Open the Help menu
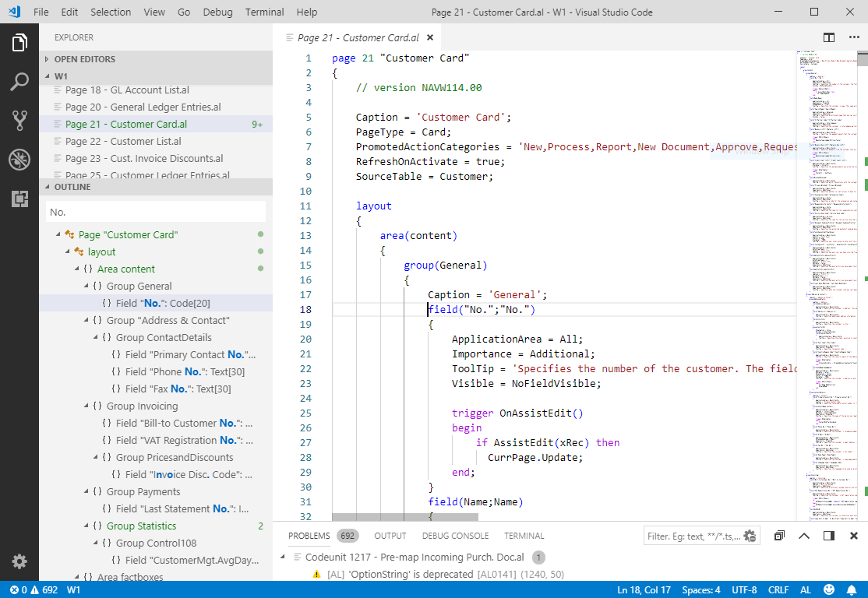Image resolution: width=868 pixels, height=598 pixels. pos(307,12)
